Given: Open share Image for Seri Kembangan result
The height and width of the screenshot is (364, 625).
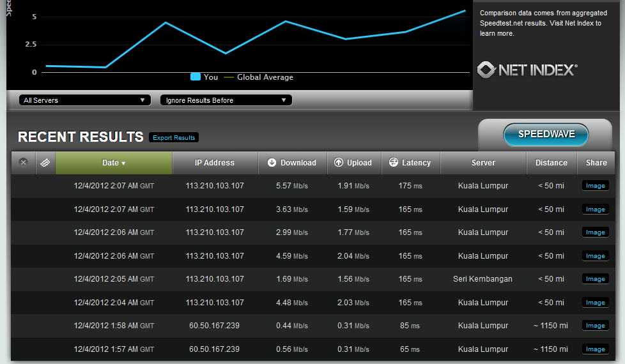Looking at the screenshot, I should 595,279.
